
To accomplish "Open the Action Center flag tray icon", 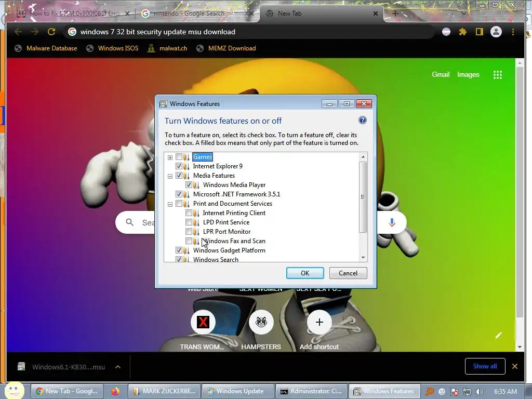I will point(454,392).
